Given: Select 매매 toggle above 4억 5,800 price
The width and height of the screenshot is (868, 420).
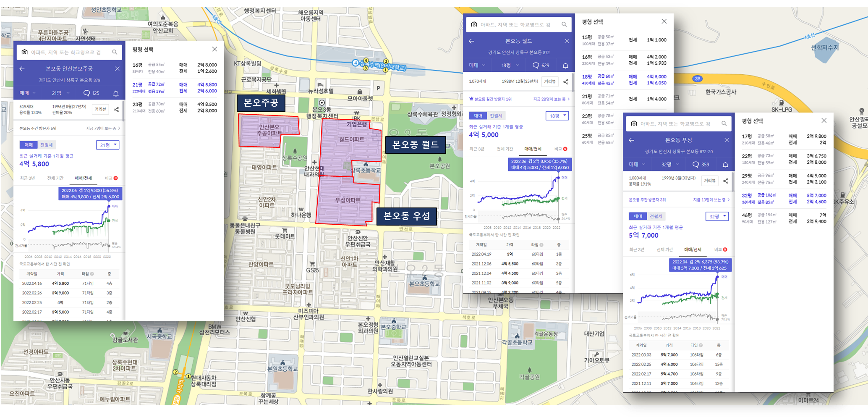Looking at the screenshot, I should [x=29, y=145].
